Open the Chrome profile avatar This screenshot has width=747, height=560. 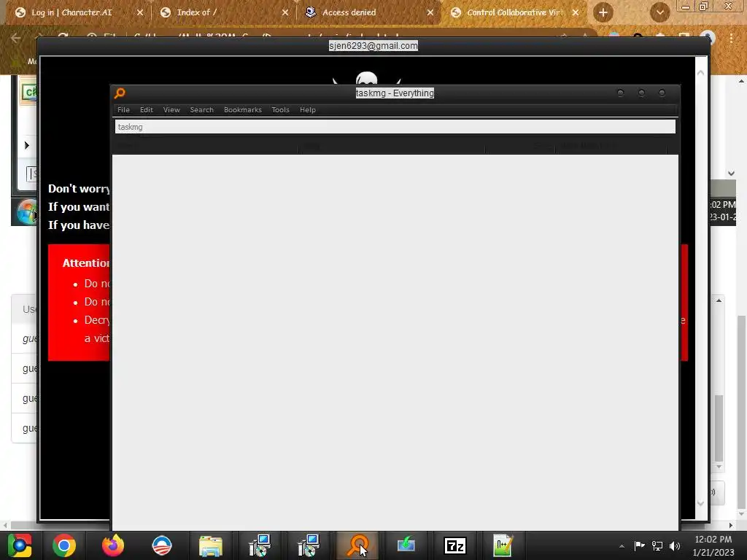[x=708, y=38]
